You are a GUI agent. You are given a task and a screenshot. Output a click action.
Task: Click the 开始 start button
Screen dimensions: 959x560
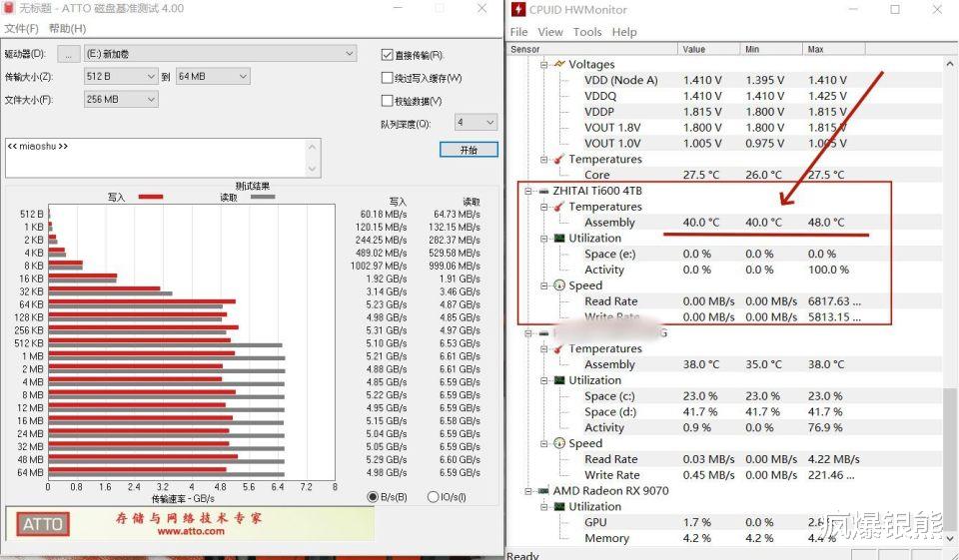coord(470,150)
